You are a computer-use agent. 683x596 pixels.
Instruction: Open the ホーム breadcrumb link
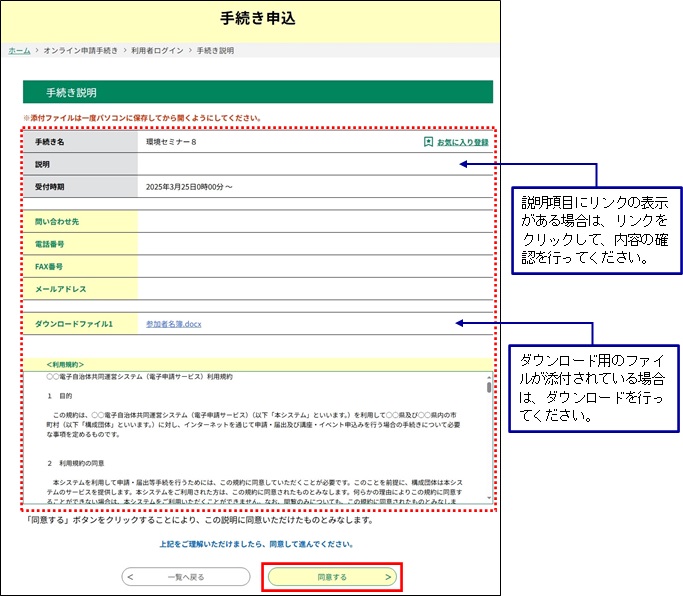click(x=18, y=49)
